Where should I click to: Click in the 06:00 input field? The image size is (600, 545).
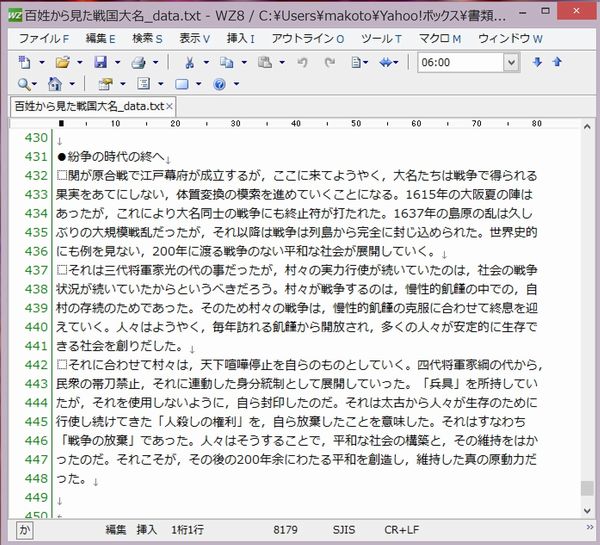coord(460,62)
